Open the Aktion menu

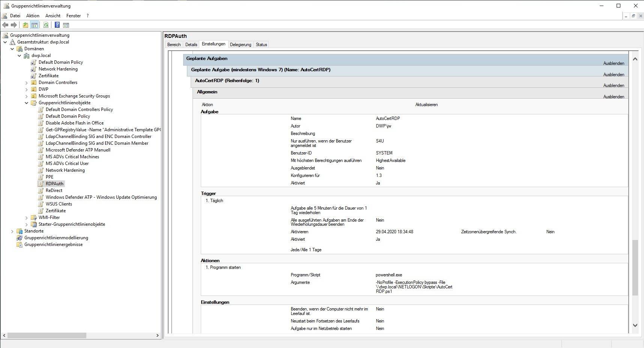tap(33, 16)
